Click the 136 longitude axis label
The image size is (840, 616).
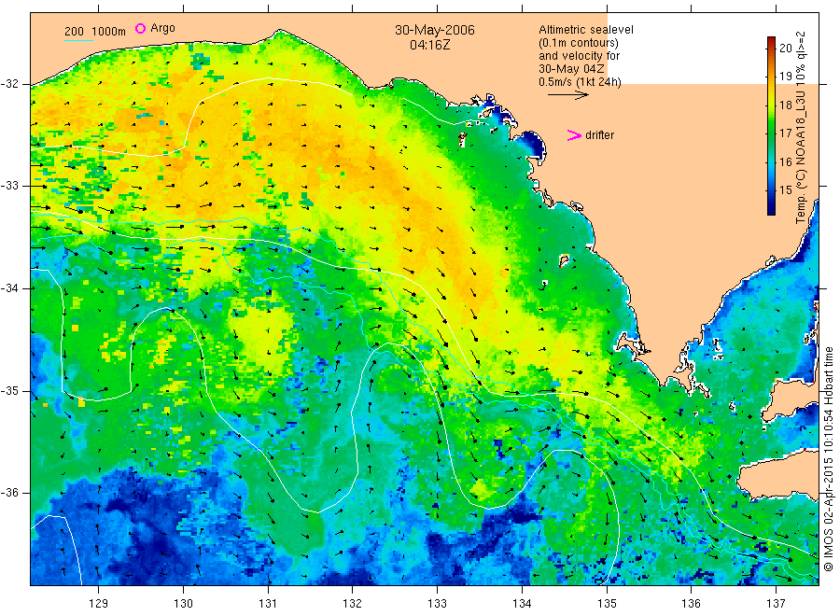coord(691,604)
